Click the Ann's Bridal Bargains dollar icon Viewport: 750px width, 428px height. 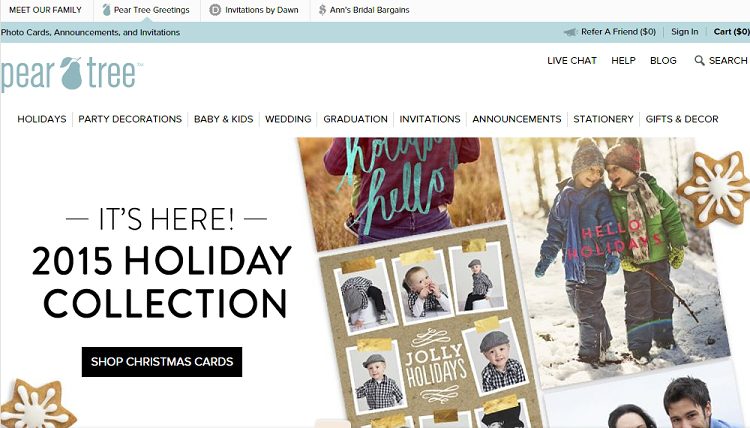(x=322, y=10)
